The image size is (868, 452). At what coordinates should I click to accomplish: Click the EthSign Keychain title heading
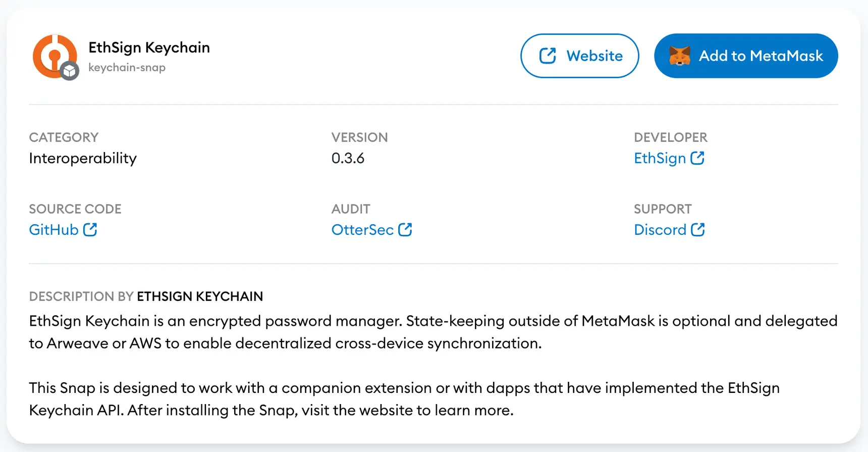(x=149, y=47)
